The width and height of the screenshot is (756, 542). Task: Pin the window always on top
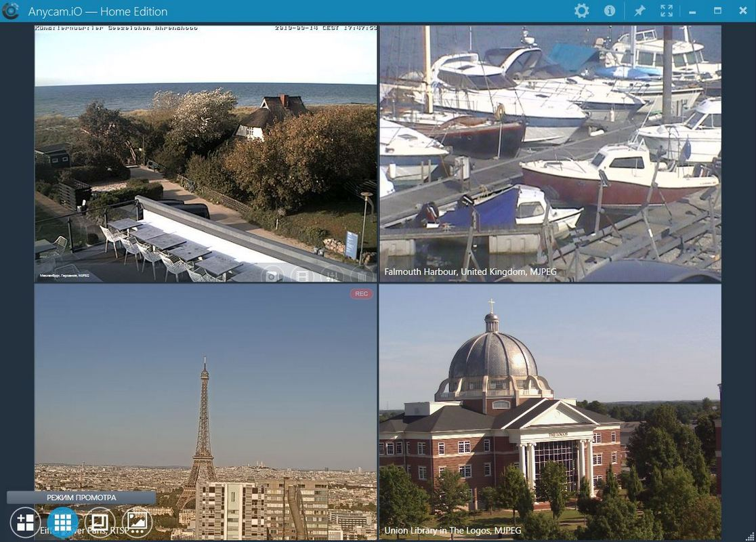pos(639,11)
